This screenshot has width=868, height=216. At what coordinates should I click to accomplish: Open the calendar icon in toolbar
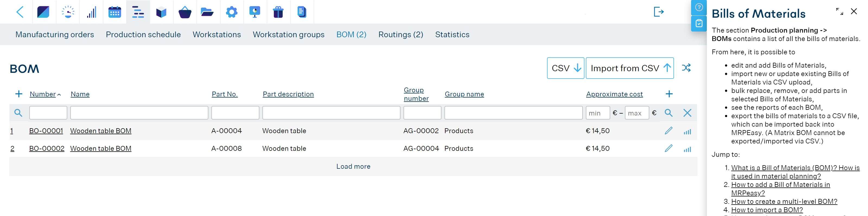click(115, 12)
